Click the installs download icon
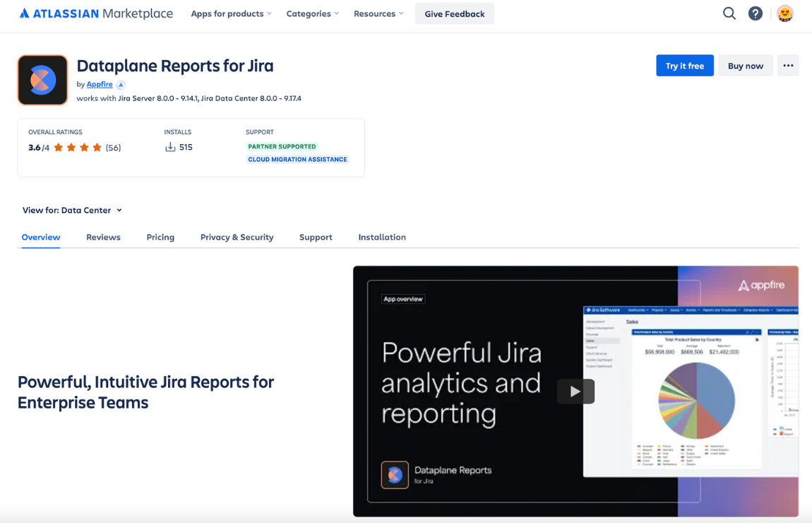This screenshot has height=523, width=812. click(172, 147)
